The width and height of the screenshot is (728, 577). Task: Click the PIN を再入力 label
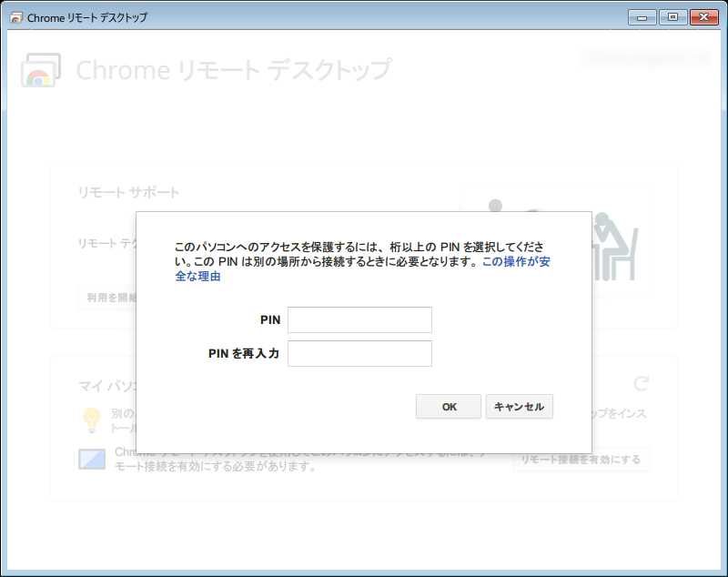[x=244, y=353]
